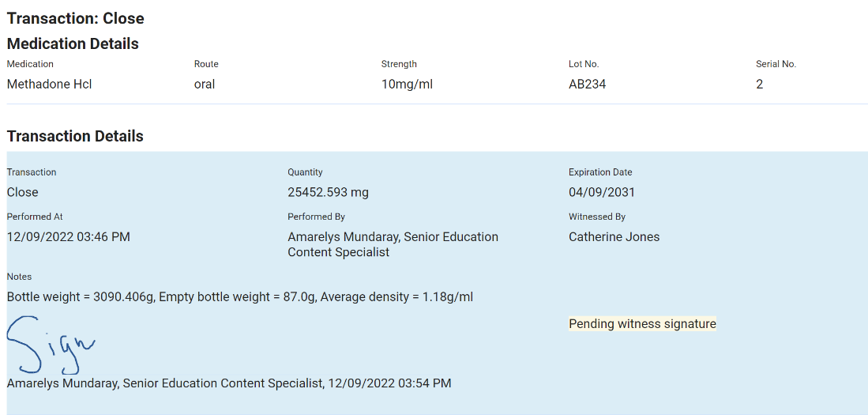Select the bottle weight notes text
Screen dimensions: 868x415
click(240, 296)
